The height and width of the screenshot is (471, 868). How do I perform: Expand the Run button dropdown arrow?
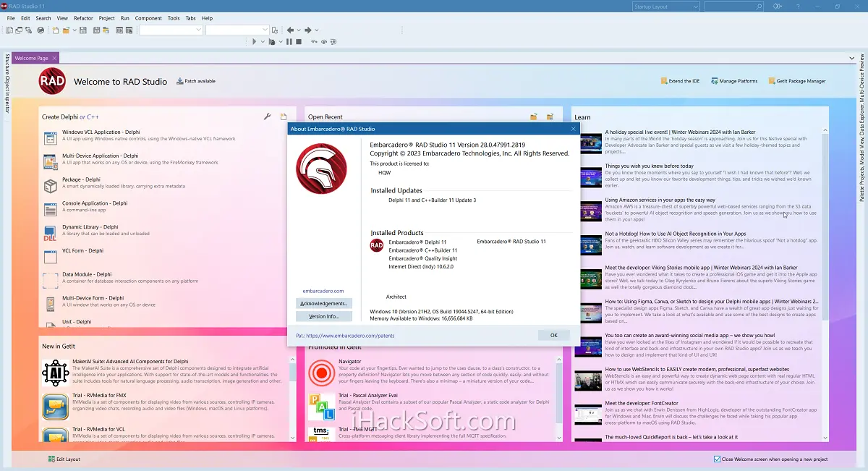pyautogui.click(x=263, y=42)
